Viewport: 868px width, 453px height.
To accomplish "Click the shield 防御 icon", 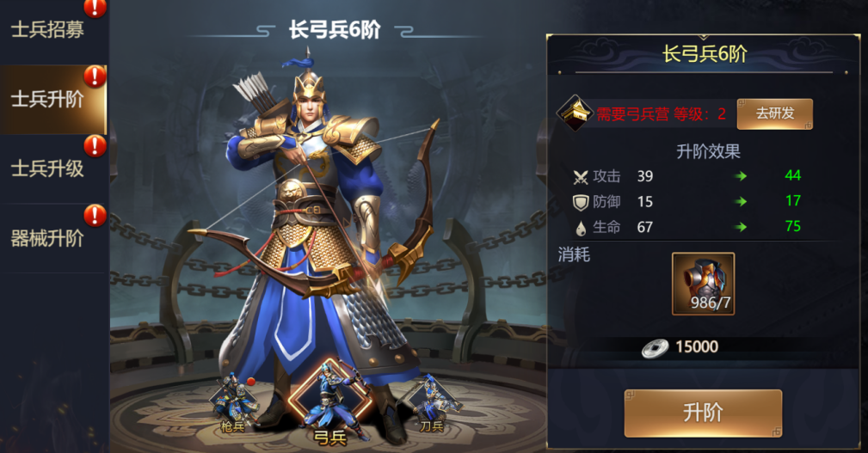I will [x=580, y=203].
